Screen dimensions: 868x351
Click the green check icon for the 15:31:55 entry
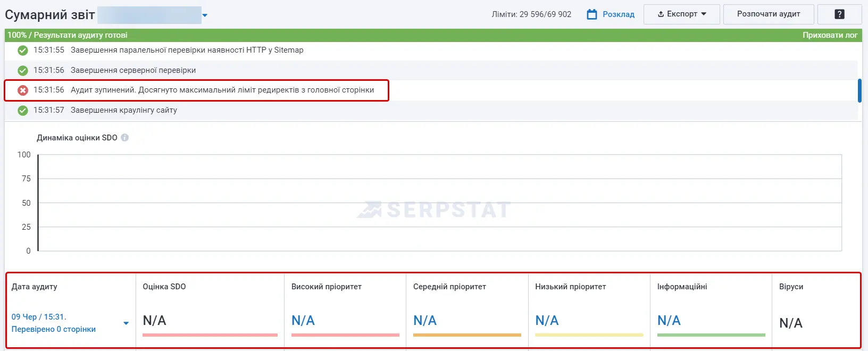(x=23, y=51)
